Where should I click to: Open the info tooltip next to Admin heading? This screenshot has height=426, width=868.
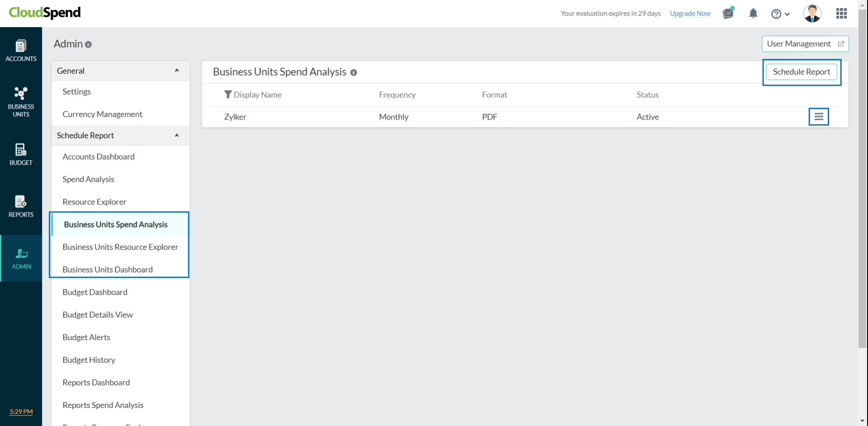point(89,44)
